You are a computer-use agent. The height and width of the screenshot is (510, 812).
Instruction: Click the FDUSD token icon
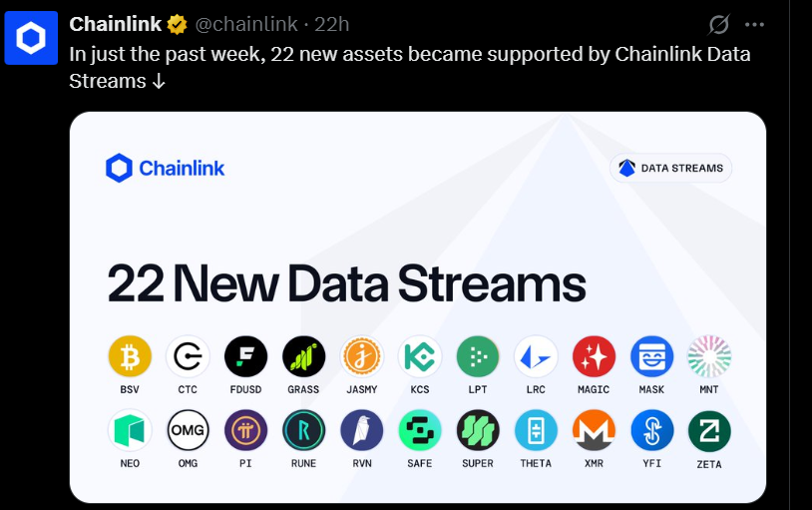[x=246, y=356]
